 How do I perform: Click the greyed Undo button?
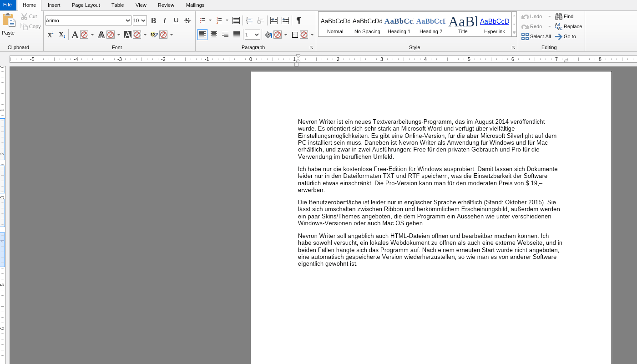pyautogui.click(x=532, y=16)
